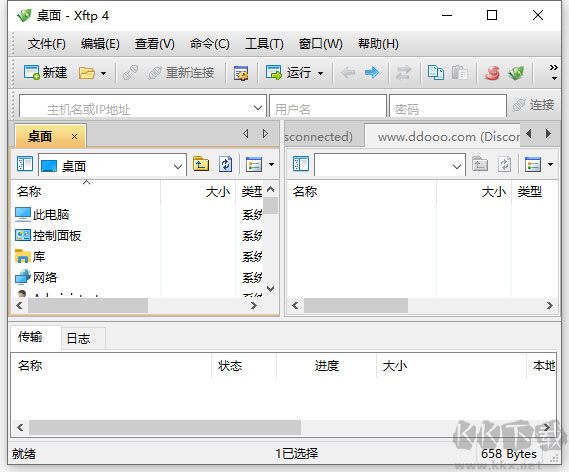Open the right pane path dropdown
Screen dimensions: 569x472
pos(457,167)
